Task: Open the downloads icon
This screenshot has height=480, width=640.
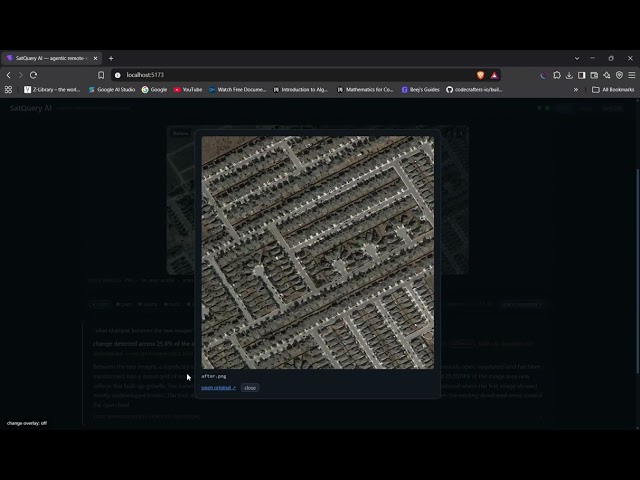Action: pos(569,75)
